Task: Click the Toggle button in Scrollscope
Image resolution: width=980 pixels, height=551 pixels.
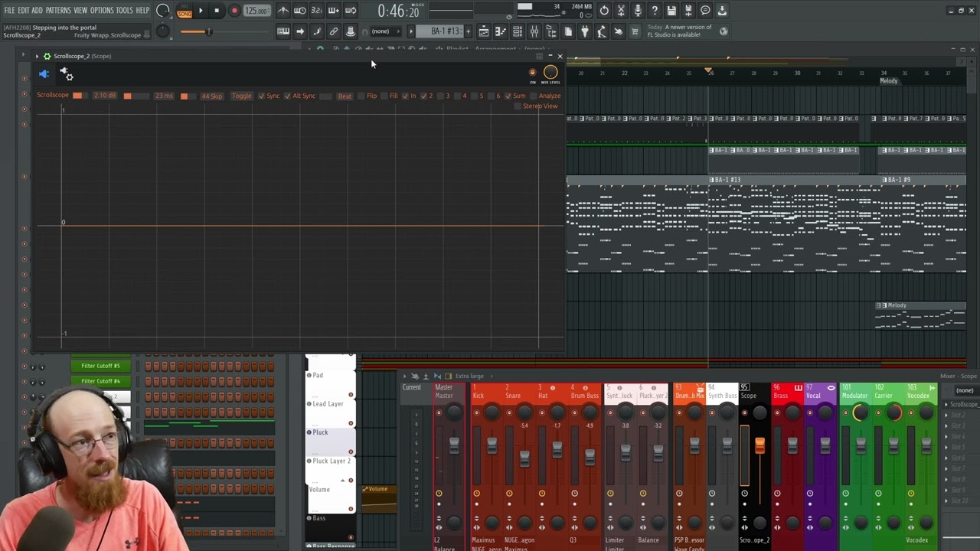Action: click(x=241, y=96)
